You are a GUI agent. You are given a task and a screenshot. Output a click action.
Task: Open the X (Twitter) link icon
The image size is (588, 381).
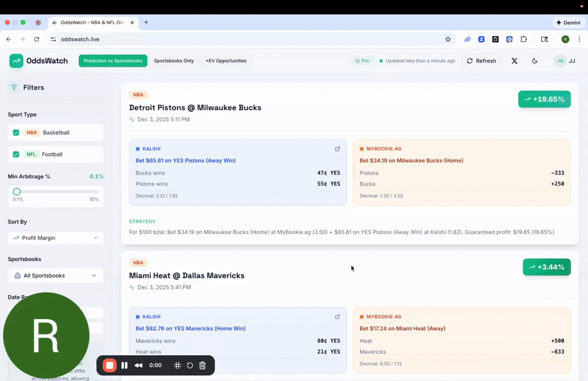click(x=514, y=61)
